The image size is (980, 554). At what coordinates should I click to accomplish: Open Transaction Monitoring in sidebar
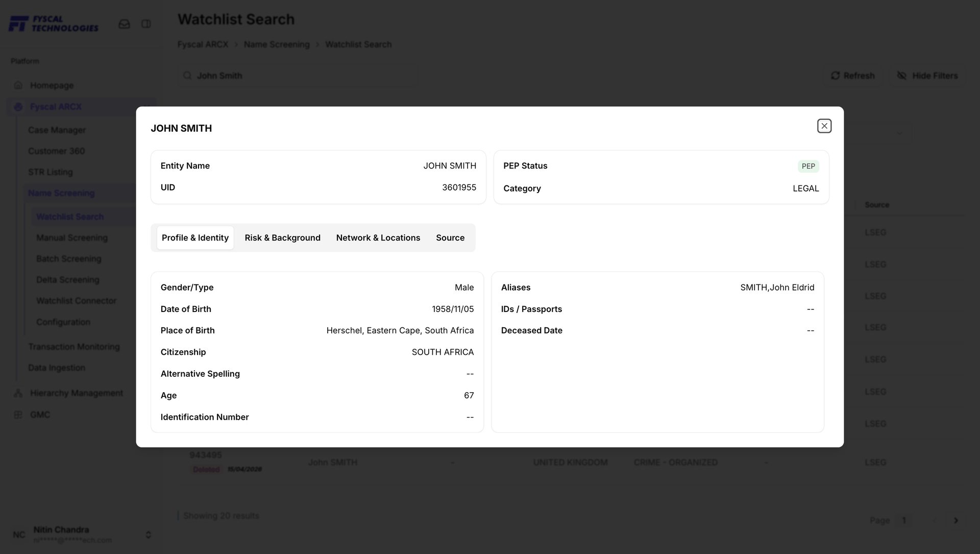click(74, 347)
